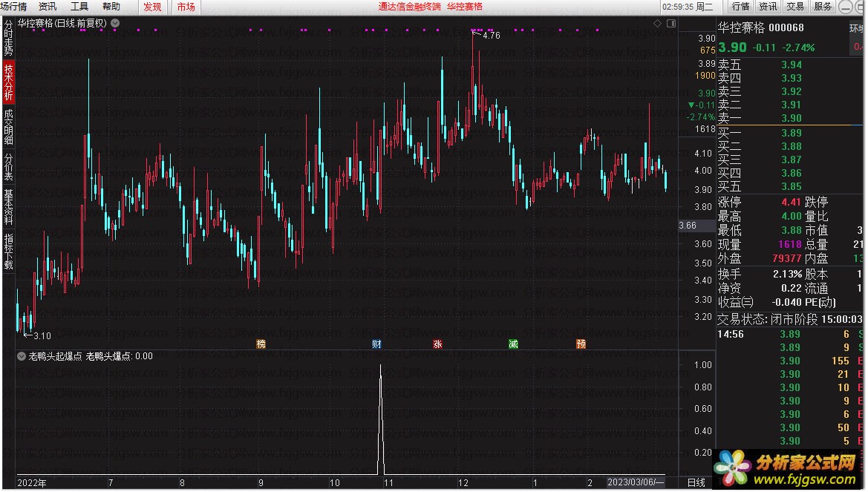868x492 pixels.
Task: Click the indicator spike near November
Action: tap(380, 419)
